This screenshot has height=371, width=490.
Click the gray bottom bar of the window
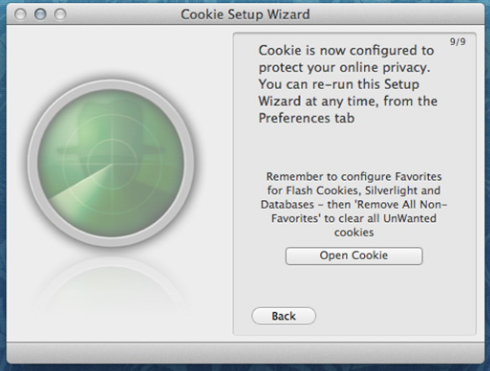[x=245, y=352]
